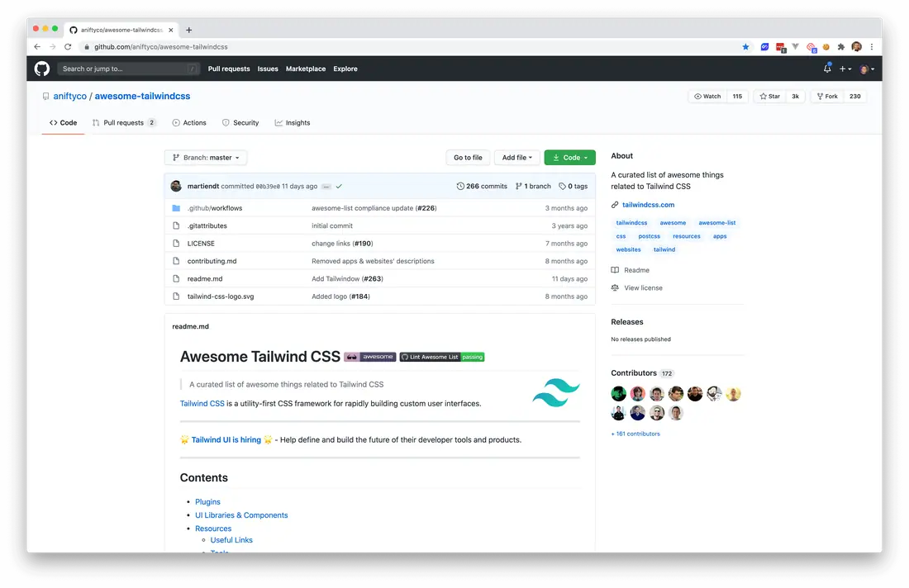The width and height of the screenshot is (909, 588).
Task: Open the user avatar menu
Action: 867,69
